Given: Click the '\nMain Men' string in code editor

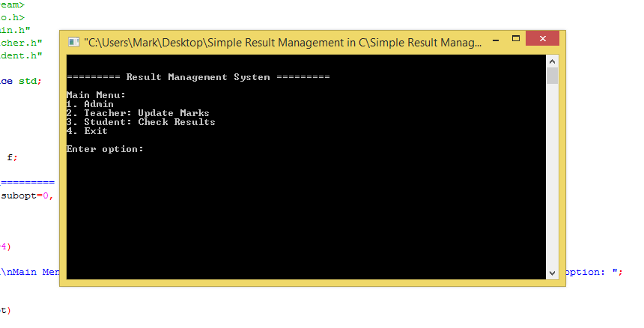Looking at the screenshot, I should (x=30, y=272).
